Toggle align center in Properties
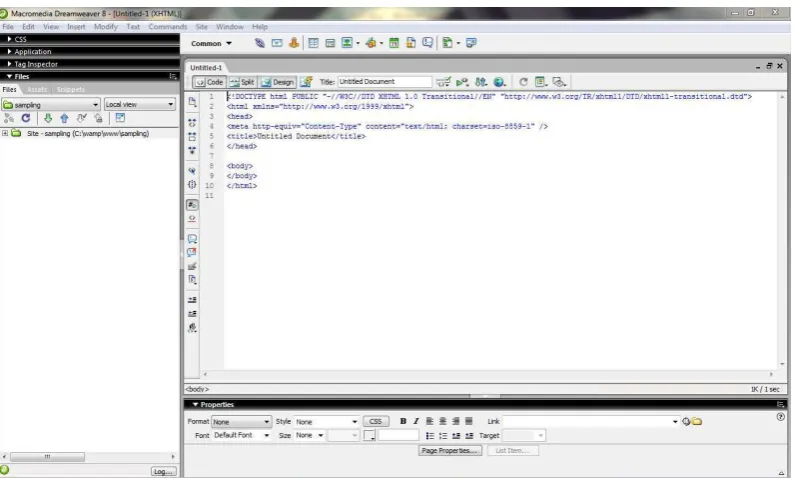795x478 pixels. coord(443,421)
